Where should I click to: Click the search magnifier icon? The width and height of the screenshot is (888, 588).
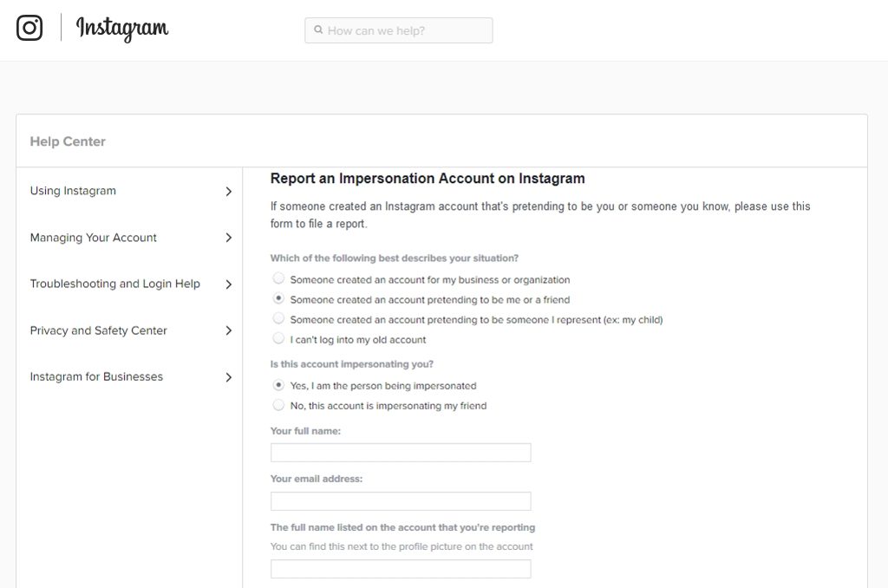pyautogui.click(x=318, y=30)
